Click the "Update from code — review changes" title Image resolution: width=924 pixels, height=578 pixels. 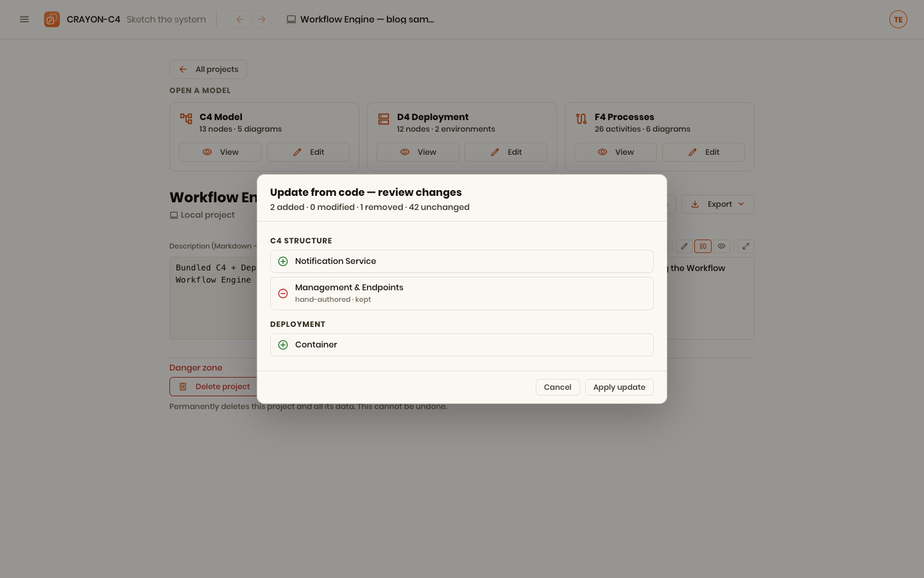(x=366, y=192)
